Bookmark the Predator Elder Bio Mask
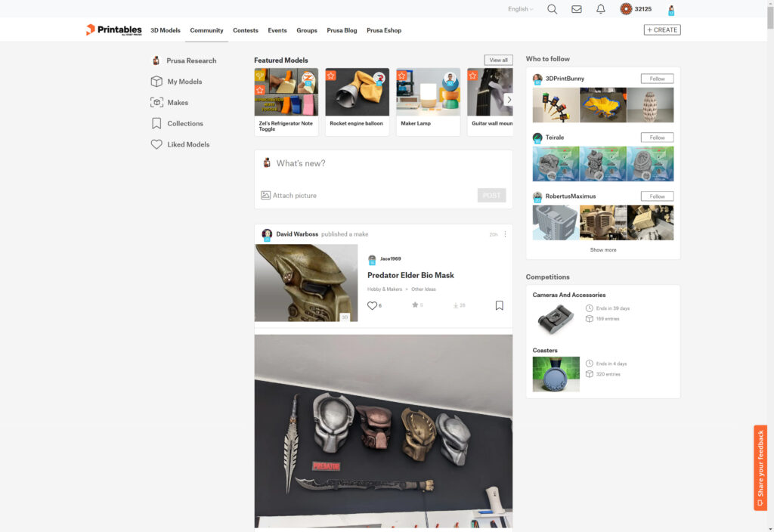 pyautogui.click(x=500, y=305)
